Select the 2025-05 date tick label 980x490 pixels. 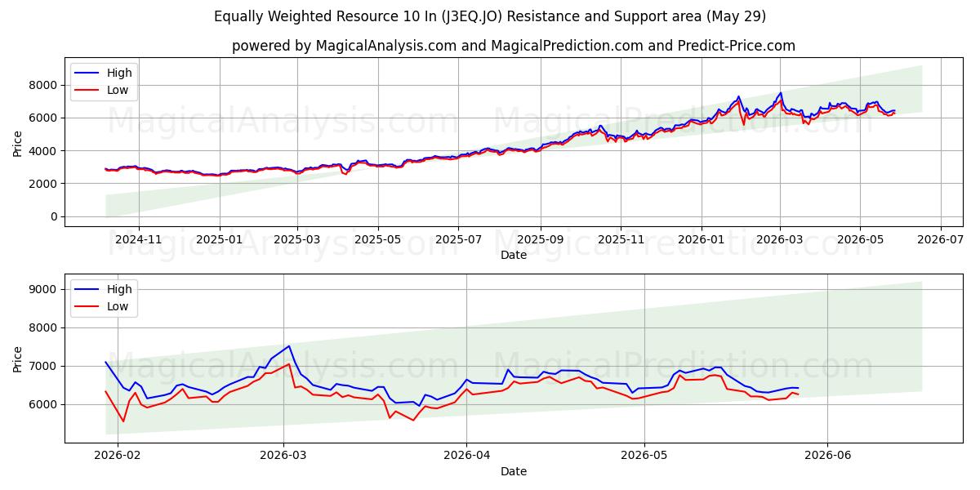point(377,238)
